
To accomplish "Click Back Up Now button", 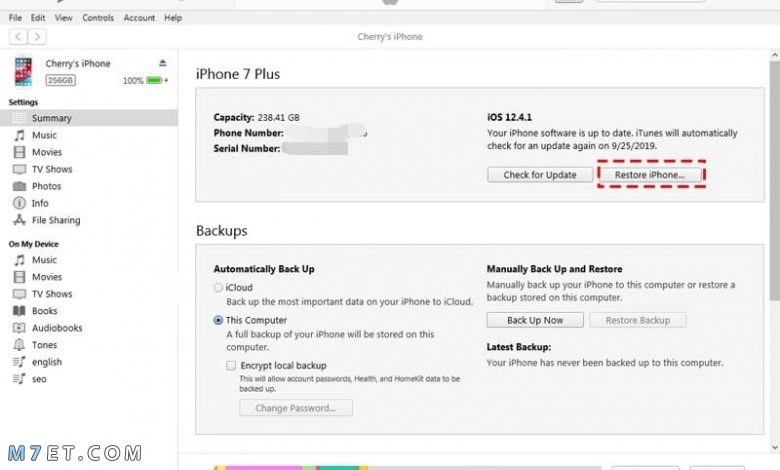I will (535, 320).
